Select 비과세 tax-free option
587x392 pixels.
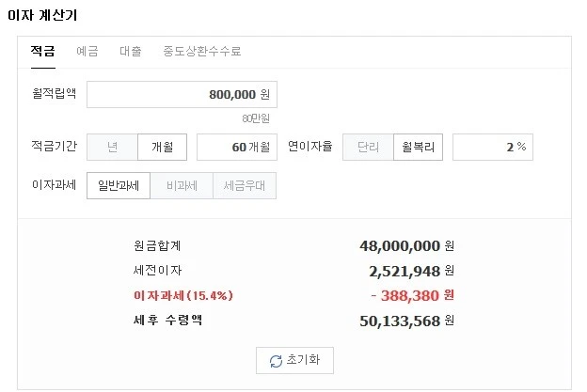pyautogui.click(x=182, y=185)
